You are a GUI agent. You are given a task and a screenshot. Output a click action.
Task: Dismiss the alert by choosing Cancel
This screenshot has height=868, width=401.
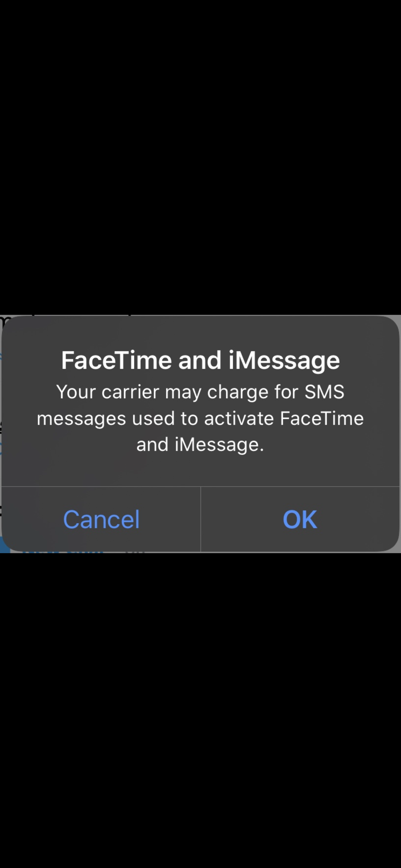(x=101, y=519)
